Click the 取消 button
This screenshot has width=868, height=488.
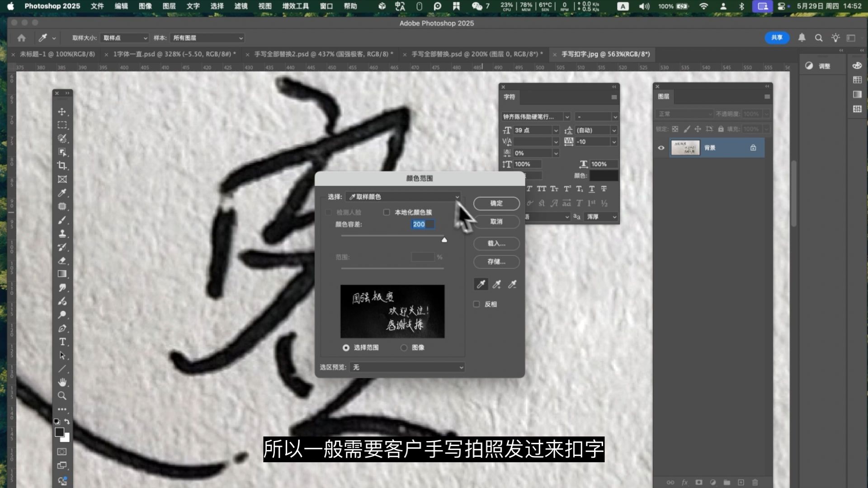point(496,221)
